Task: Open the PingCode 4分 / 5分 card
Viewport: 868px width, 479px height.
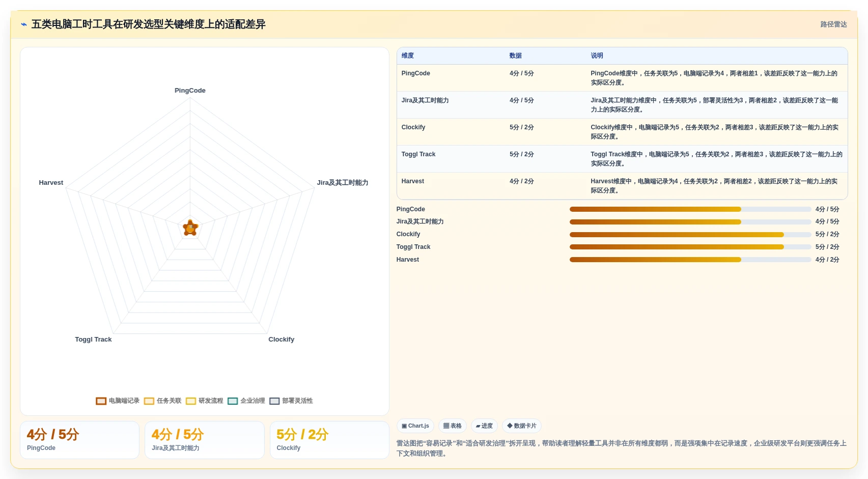Action: click(x=79, y=440)
